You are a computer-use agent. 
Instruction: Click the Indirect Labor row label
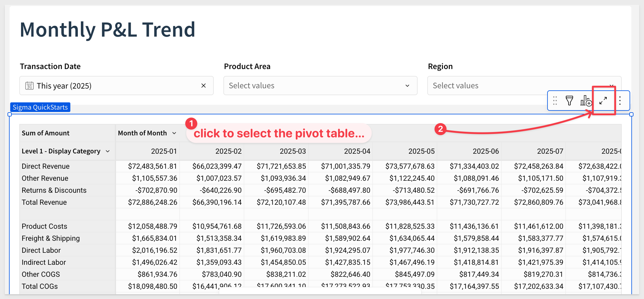pyautogui.click(x=44, y=262)
